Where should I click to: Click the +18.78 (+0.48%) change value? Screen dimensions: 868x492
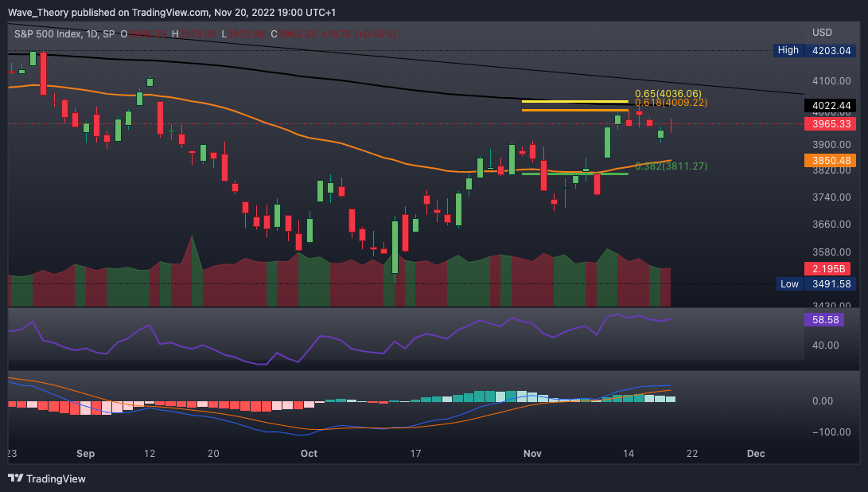[x=358, y=34]
